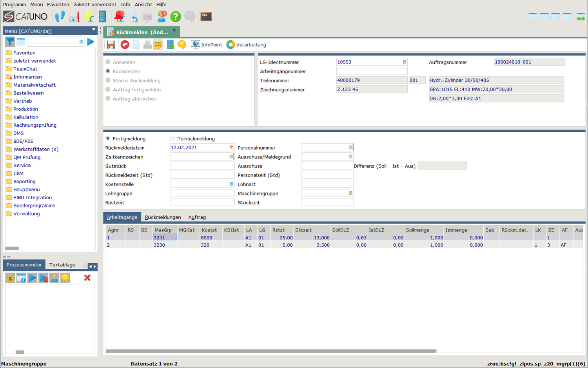
Task: Click the save floppy disk icon
Action: [111, 45]
